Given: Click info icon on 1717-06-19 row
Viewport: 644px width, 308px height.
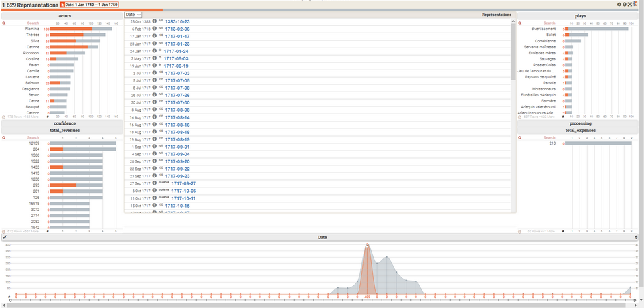Looking at the screenshot, I should coord(155,66).
